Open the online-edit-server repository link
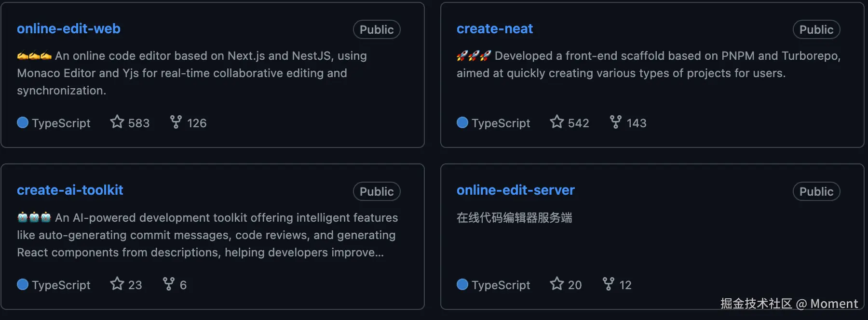Viewport: 868px width, 320px height. click(515, 190)
